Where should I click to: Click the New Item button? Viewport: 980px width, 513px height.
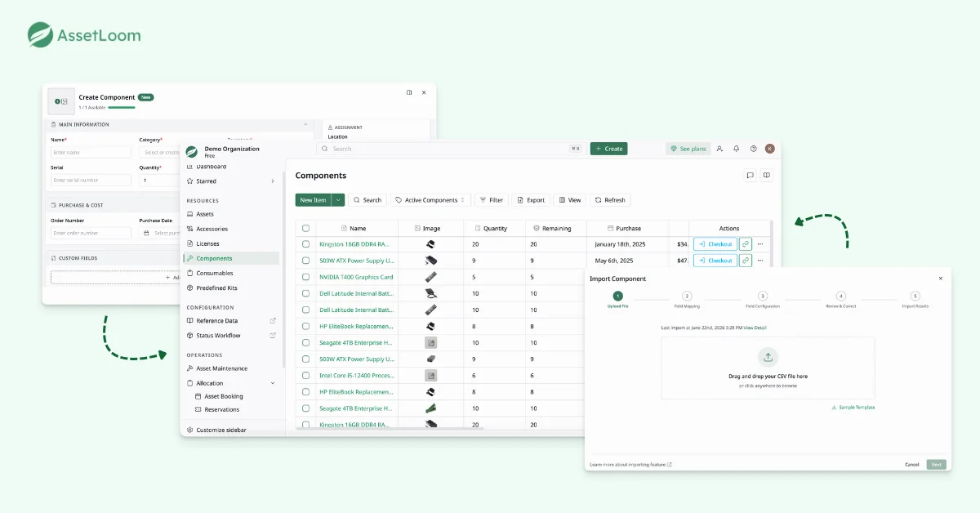(x=314, y=200)
